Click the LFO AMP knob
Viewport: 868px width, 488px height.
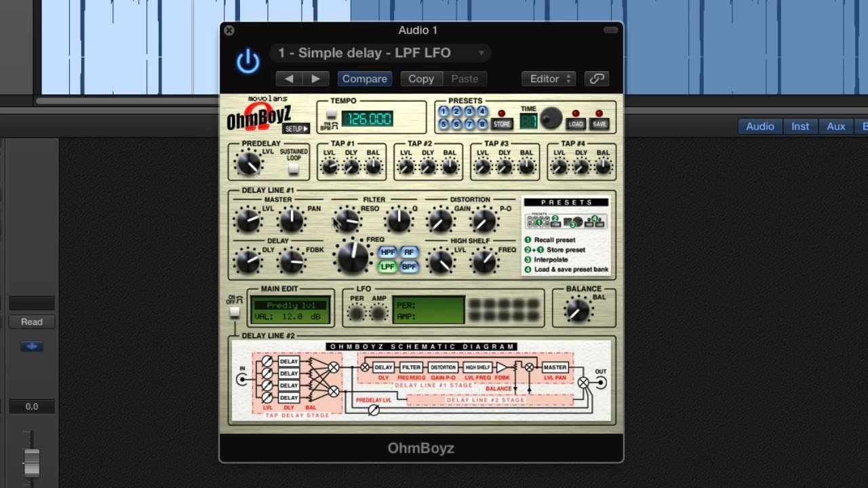point(378,312)
